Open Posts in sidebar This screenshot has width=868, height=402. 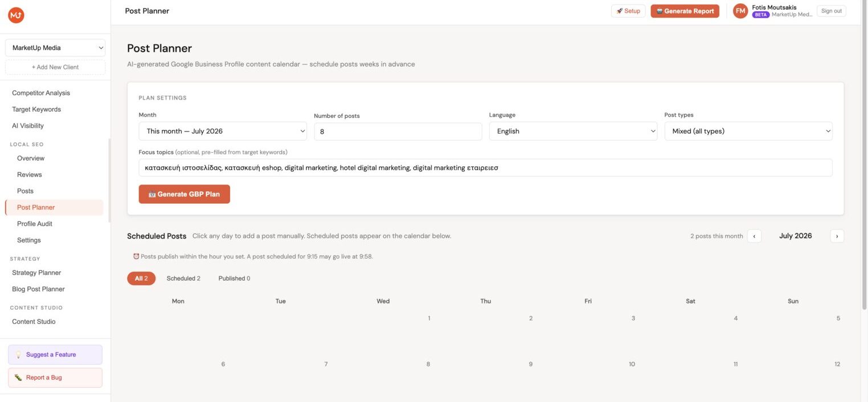pos(25,191)
